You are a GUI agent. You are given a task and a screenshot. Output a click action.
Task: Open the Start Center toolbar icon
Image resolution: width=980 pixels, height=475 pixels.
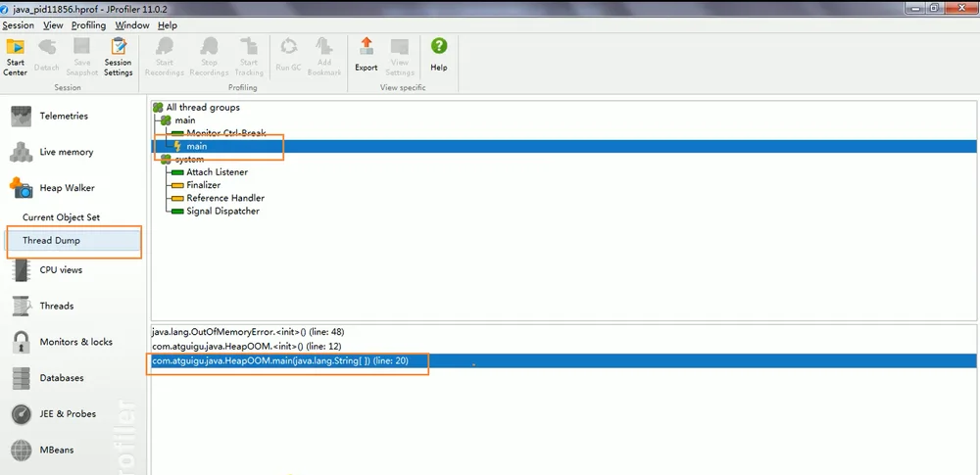pyautogui.click(x=15, y=58)
